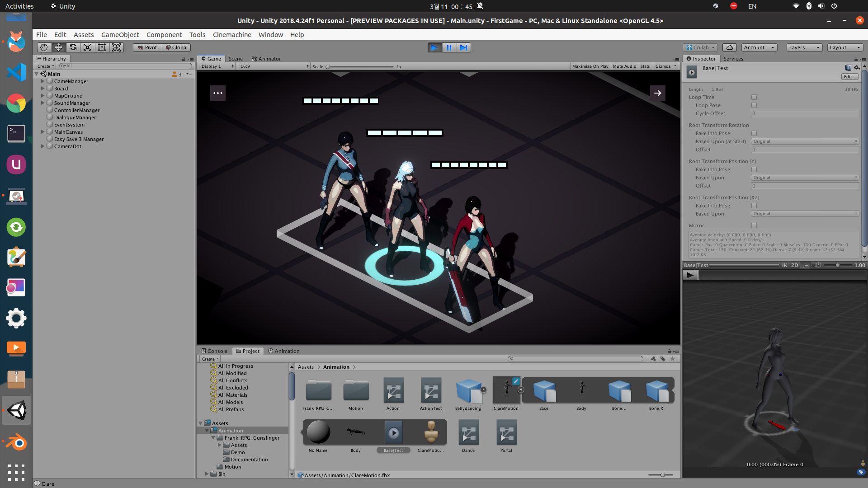
Task: Click the Gizmos button
Action: click(x=663, y=66)
